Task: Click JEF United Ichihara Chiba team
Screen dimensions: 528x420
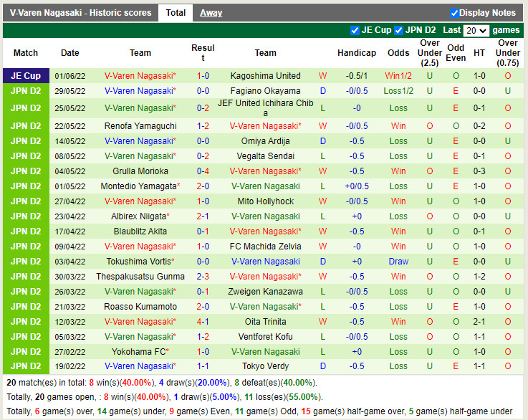Action: pyautogui.click(x=265, y=108)
